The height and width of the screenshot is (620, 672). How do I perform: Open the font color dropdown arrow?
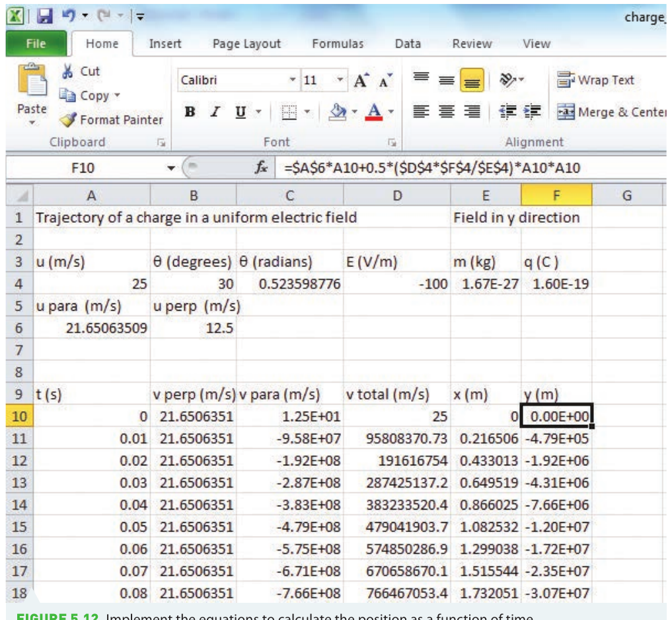[x=391, y=112]
